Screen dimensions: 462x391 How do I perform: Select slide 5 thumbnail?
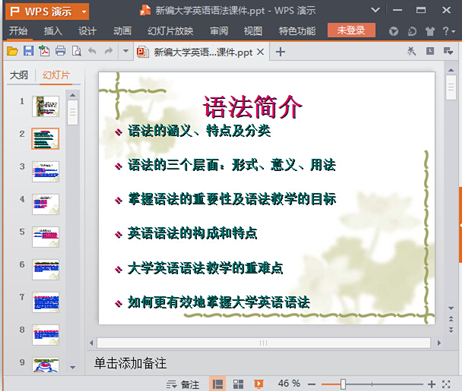click(46, 237)
